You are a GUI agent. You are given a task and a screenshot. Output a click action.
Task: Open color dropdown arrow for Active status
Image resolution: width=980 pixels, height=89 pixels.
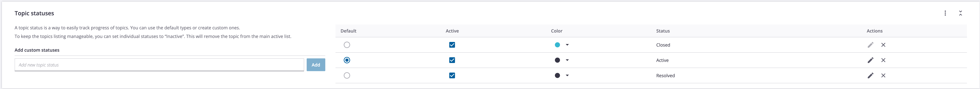coord(567,60)
